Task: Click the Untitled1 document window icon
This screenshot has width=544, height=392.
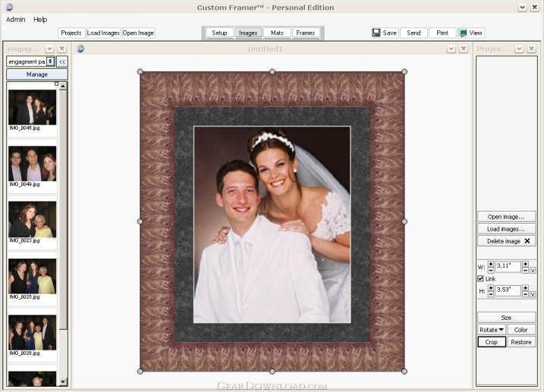Action: [x=80, y=49]
